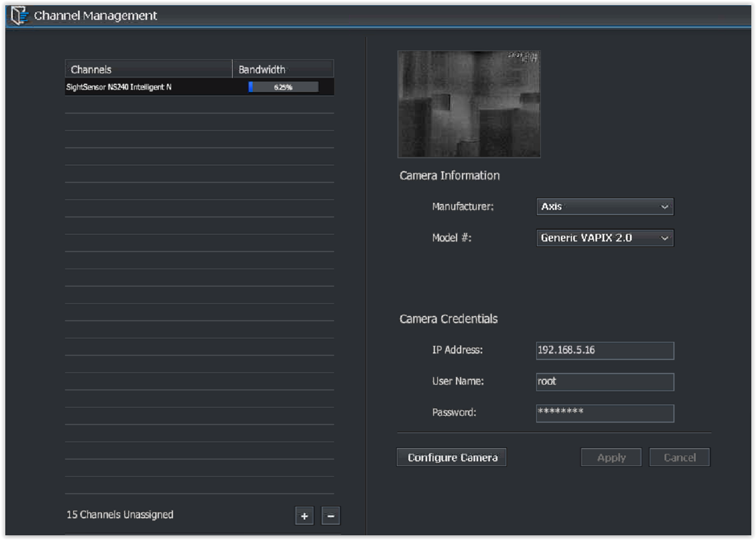Click the masked Password field
756x540 pixels.
coord(605,413)
